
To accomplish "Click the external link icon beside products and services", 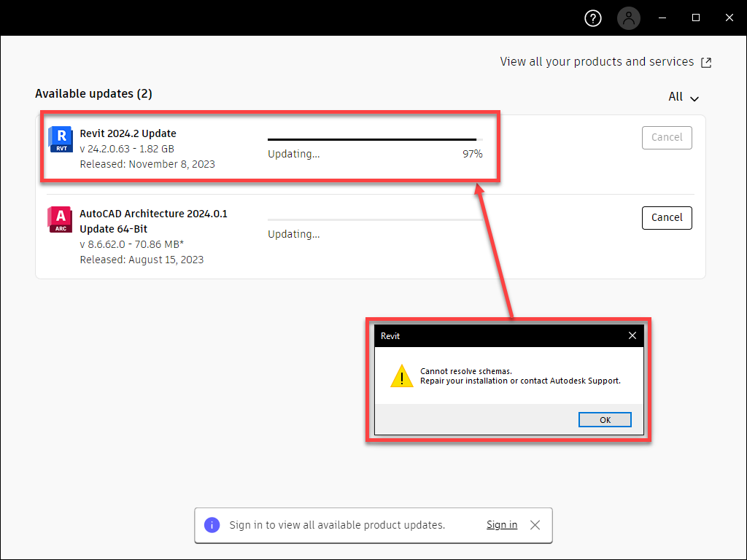I will tap(706, 63).
